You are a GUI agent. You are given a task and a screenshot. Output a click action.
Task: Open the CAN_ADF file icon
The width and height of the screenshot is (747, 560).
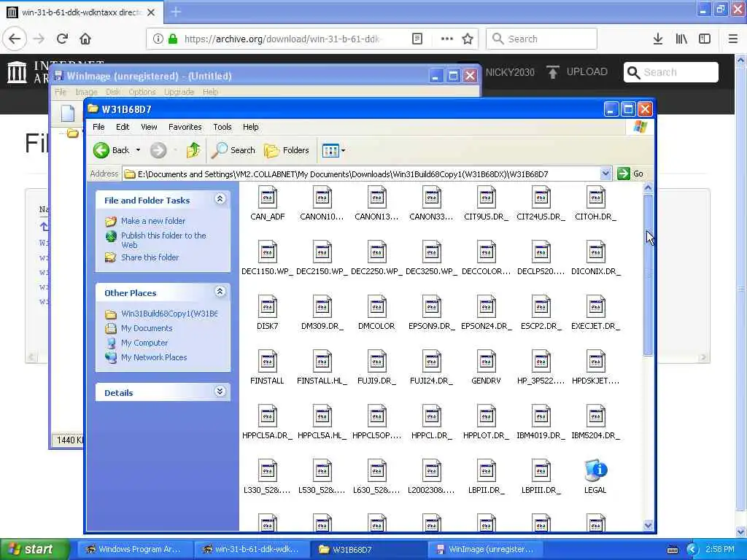tap(267, 198)
